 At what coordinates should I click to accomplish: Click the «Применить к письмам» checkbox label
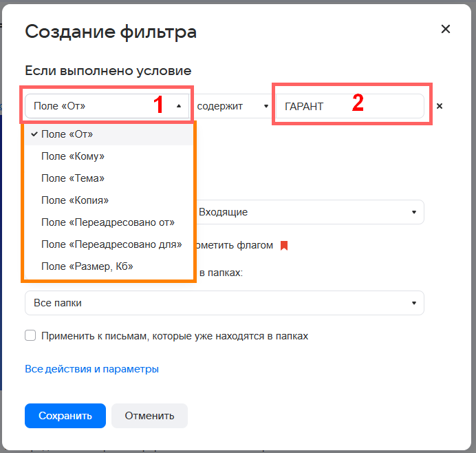[175, 336]
